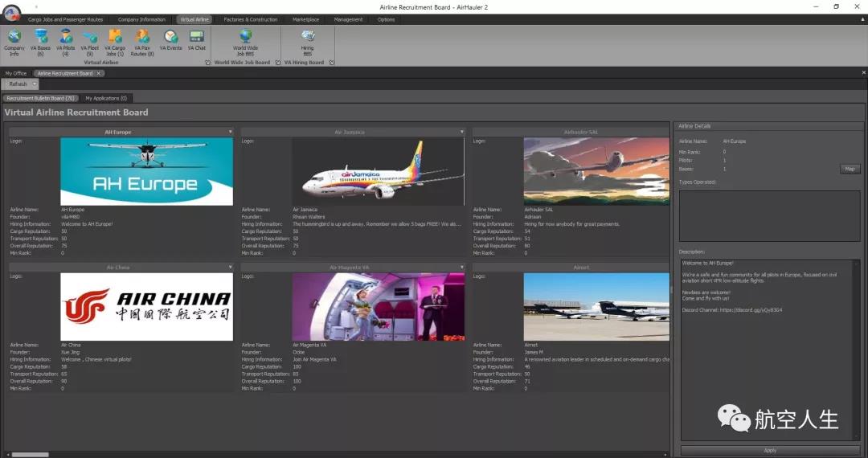The height and width of the screenshot is (458, 868).
Task: Open VA Fleet (9) in the ribbon
Action: pos(90,43)
